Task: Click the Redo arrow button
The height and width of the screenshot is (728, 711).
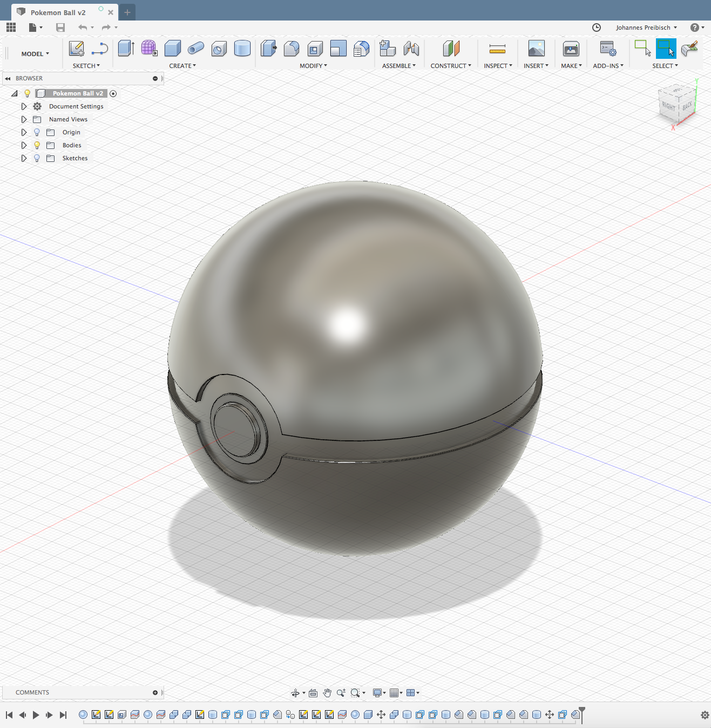Action: [x=106, y=28]
